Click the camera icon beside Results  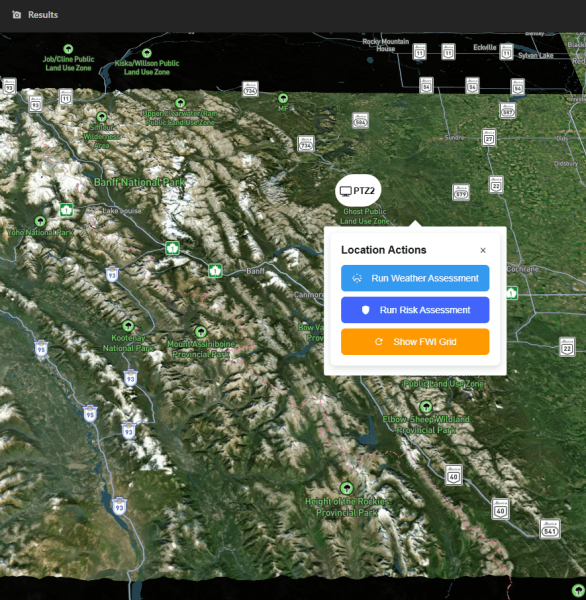(x=16, y=15)
